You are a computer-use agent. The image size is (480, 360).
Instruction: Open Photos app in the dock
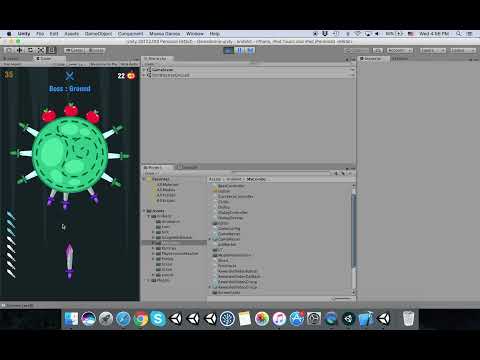point(262,319)
